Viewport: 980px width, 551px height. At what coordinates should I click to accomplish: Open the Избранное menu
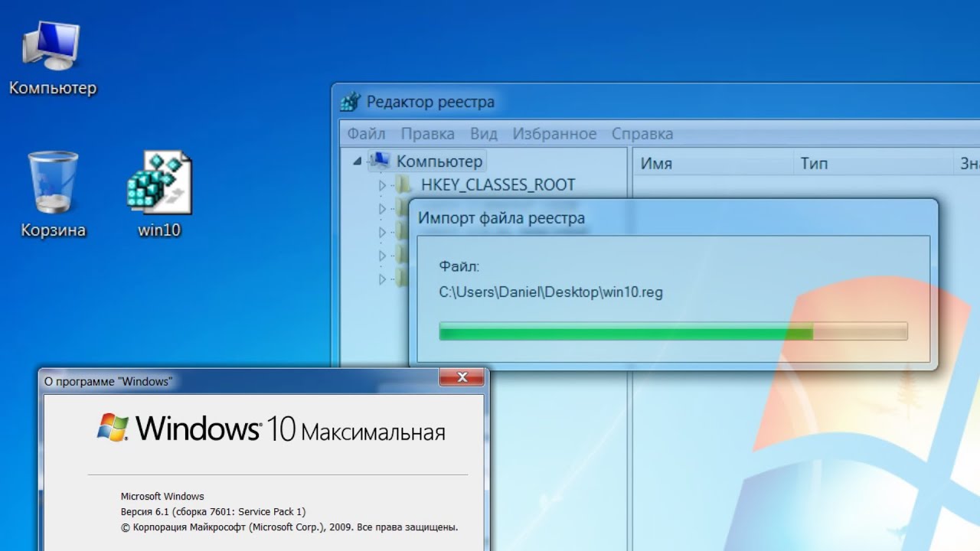(554, 134)
